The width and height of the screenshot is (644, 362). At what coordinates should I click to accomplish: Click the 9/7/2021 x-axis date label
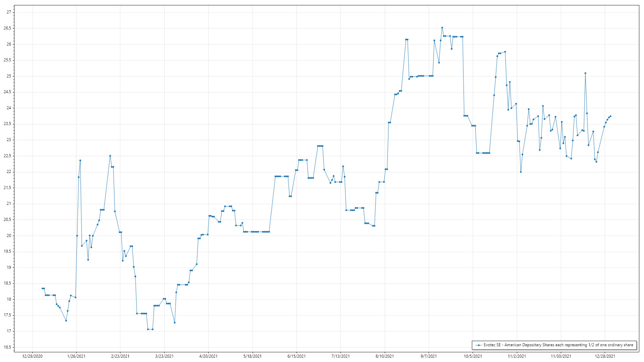(x=429, y=356)
